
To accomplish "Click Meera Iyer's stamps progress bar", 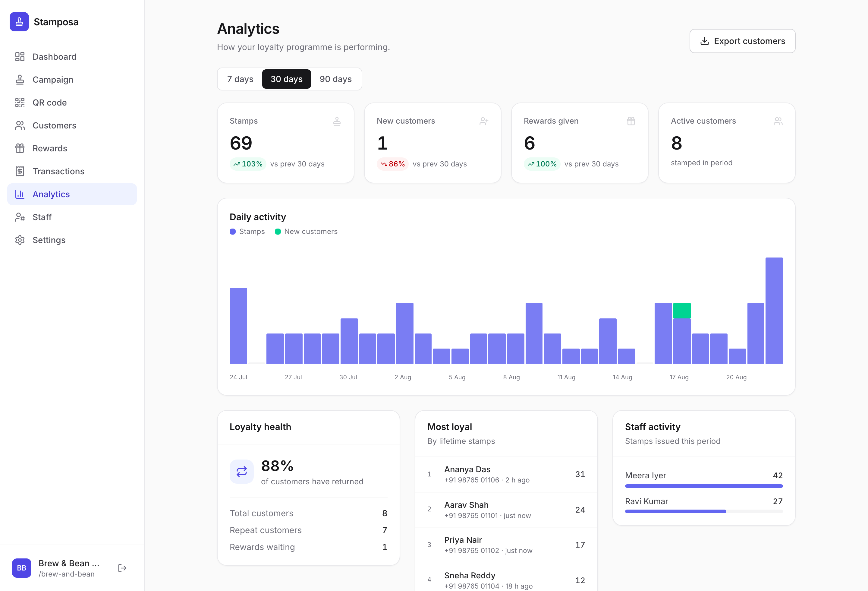I will pyautogui.click(x=704, y=486).
